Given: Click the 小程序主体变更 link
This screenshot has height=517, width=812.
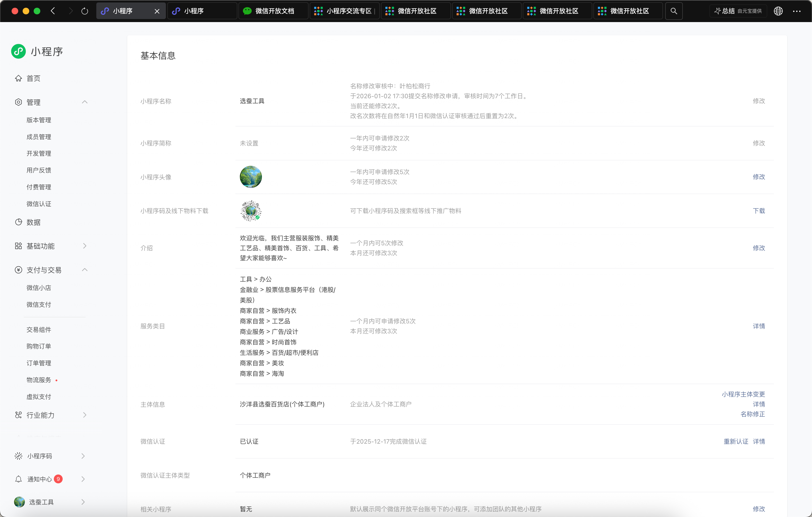Looking at the screenshot, I should [x=743, y=394].
